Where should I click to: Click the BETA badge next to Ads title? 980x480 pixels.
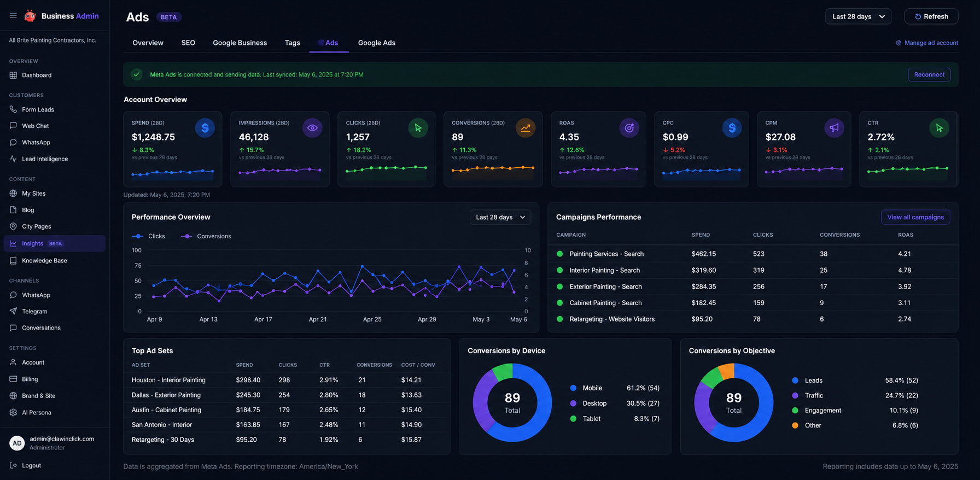point(168,17)
